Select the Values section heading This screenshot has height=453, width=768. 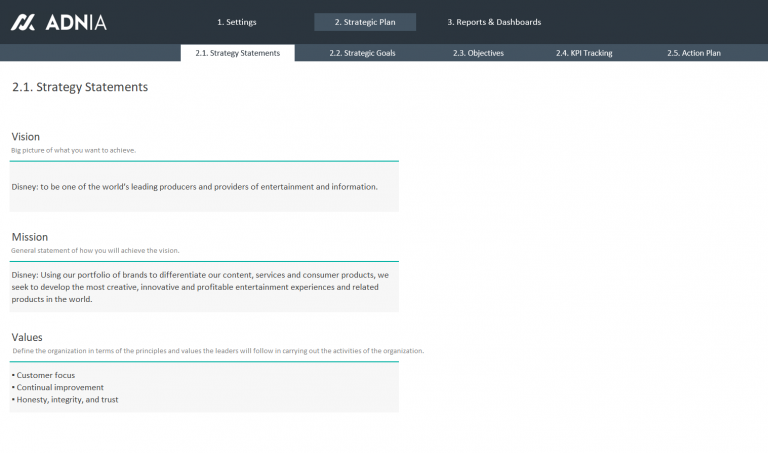[x=27, y=337]
